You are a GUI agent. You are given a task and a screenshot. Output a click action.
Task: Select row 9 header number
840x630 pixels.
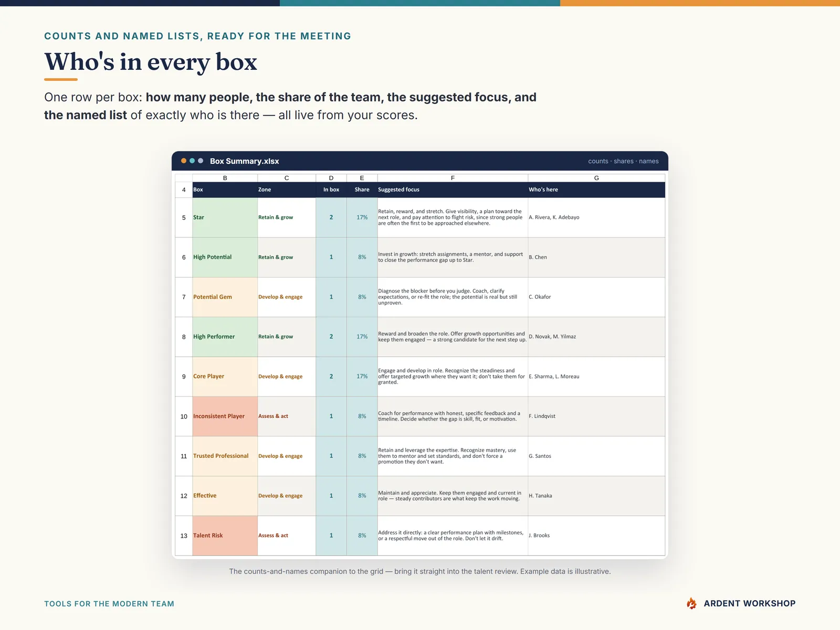pyautogui.click(x=184, y=376)
